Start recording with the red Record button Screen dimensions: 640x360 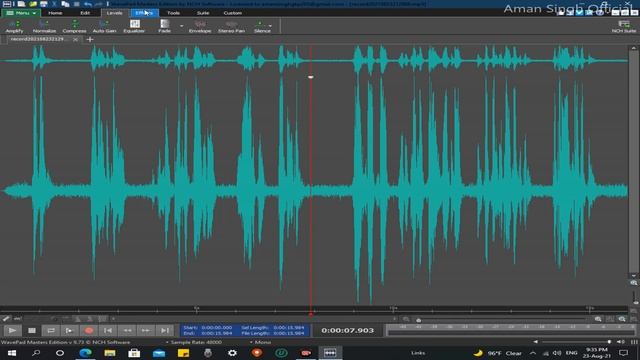point(89,330)
